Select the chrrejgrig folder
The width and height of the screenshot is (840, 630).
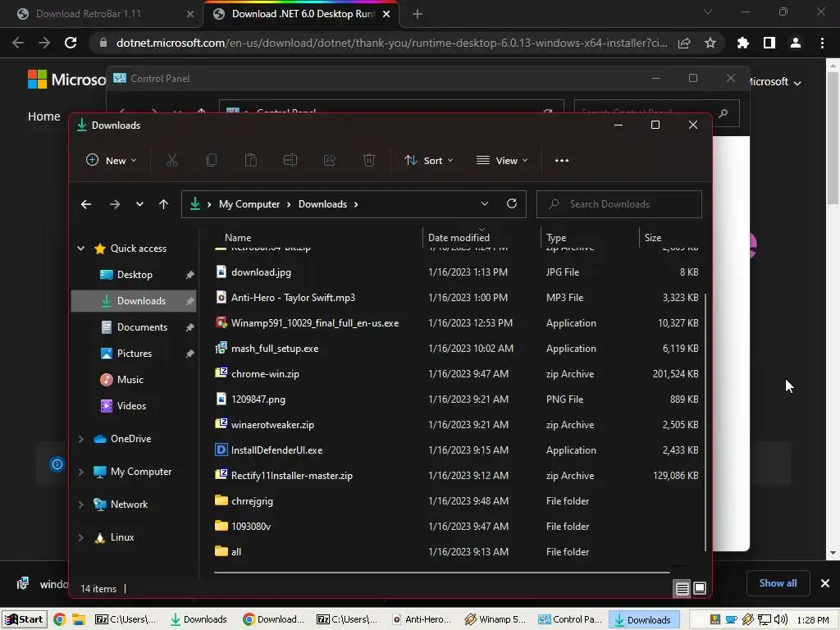pyautogui.click(x=457, y=501)
